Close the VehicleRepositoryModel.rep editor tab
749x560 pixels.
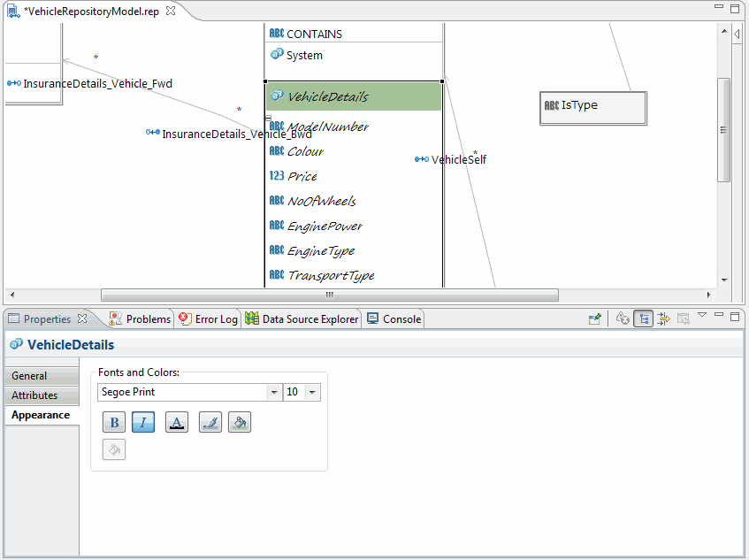(x=171, y=11)
